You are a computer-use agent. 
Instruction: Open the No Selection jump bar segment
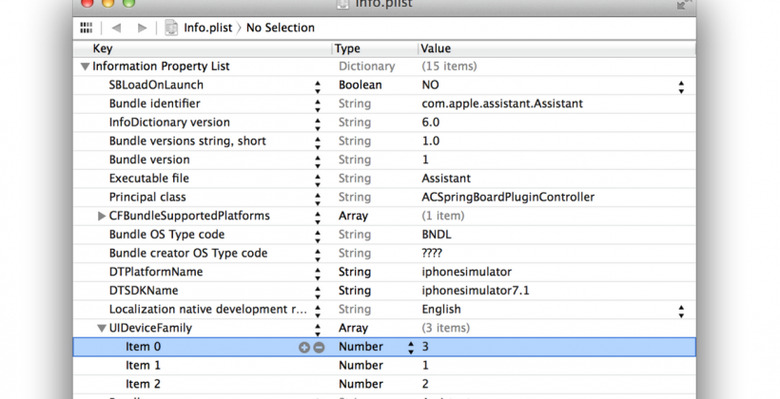(281, 28)
